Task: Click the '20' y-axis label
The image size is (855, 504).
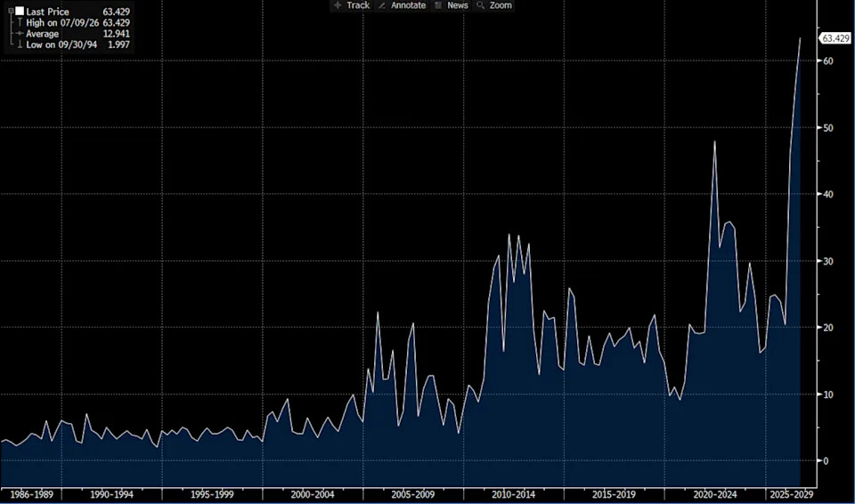Action: coord(828,328)
